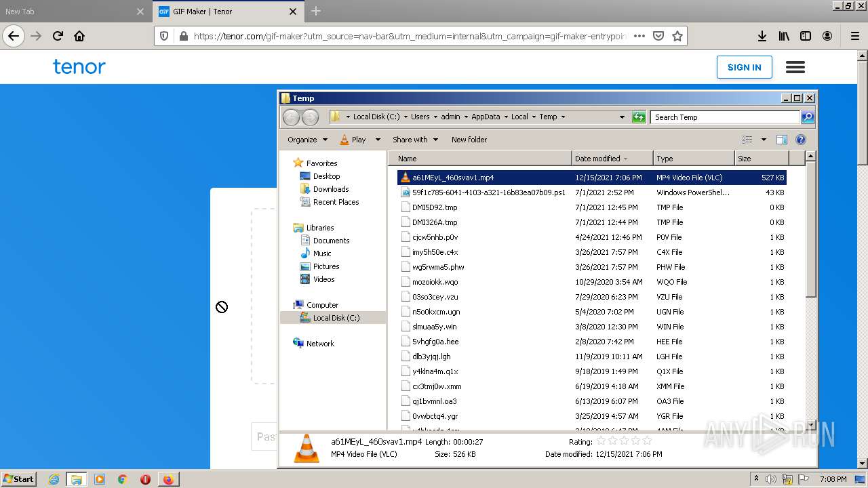
Task: Select file mozoiokk.wqo
Action: [x=592, y=282]
